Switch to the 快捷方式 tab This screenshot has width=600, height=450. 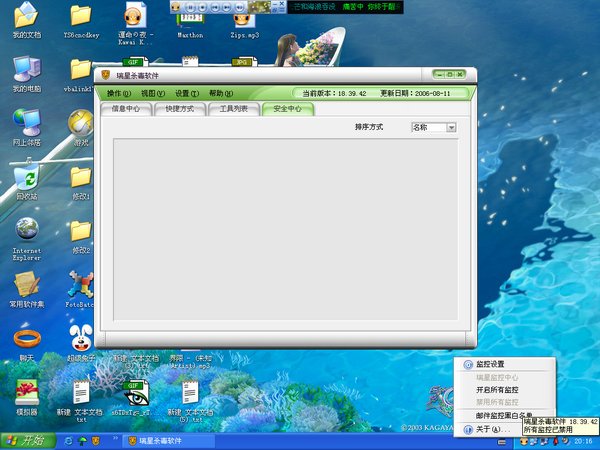[x=180, y=109]
